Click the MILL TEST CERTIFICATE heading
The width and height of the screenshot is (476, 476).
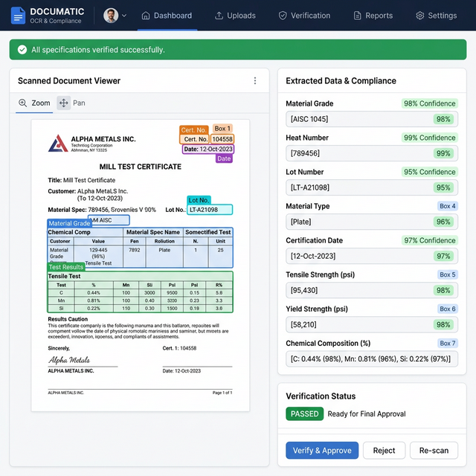click(141, 167)
